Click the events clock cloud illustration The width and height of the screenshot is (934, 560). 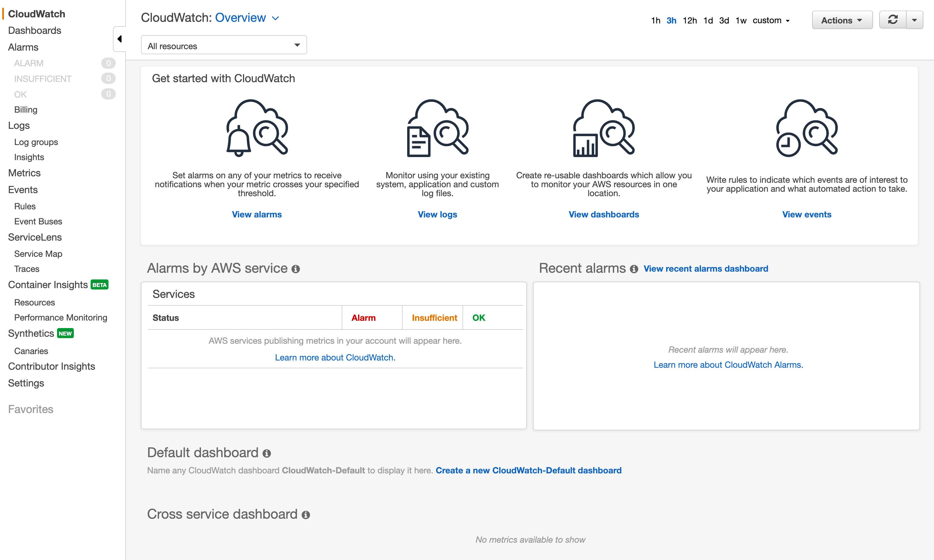tap(807, 128)
